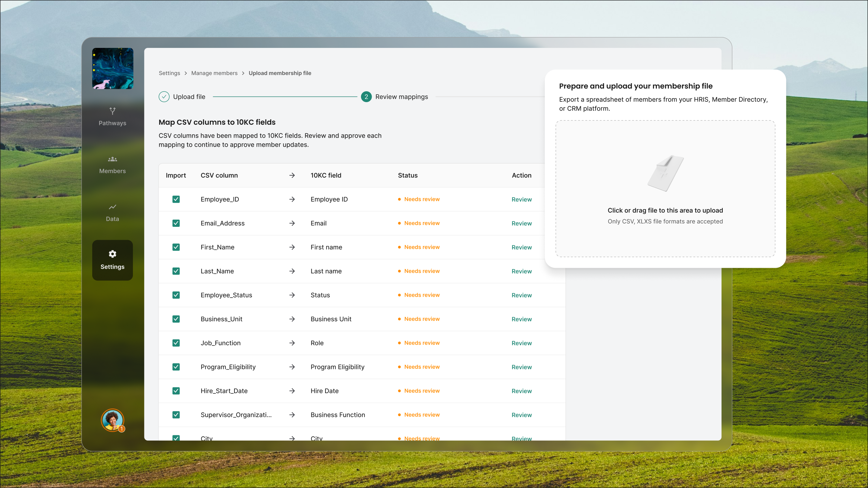Click the Hire Date field cell
Screen dimensions: 868x488
[x=325, y=391]
